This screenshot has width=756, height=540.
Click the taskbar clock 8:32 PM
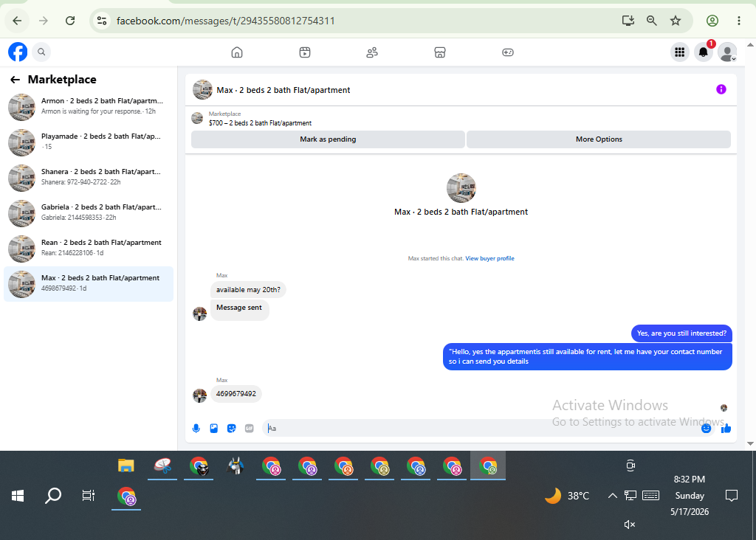pos(690,480)
